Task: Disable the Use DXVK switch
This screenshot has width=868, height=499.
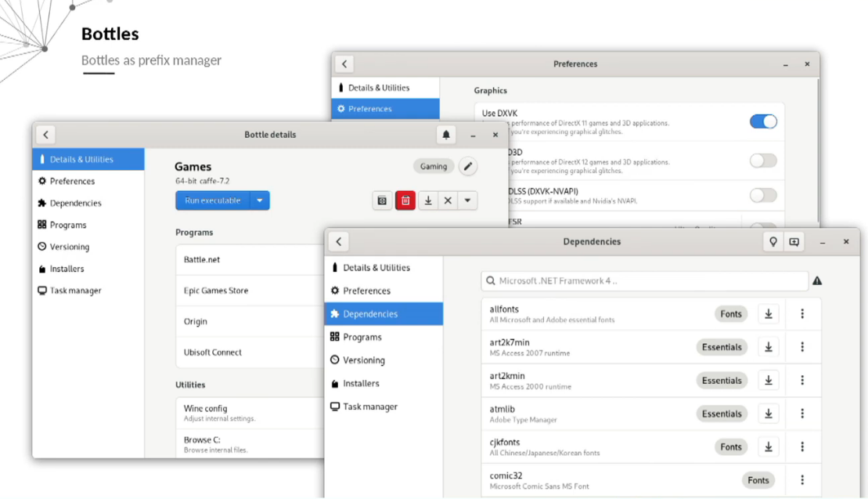Action: (x=763, y=121)
